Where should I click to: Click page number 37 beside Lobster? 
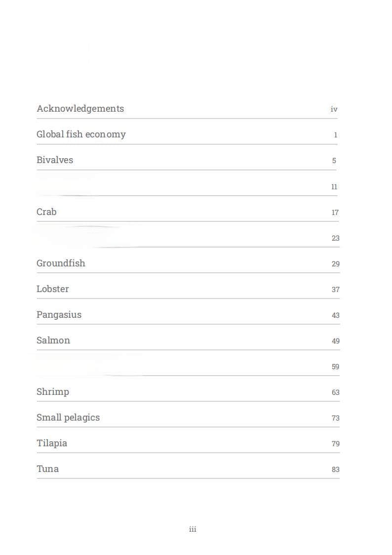tap(335, 290)
